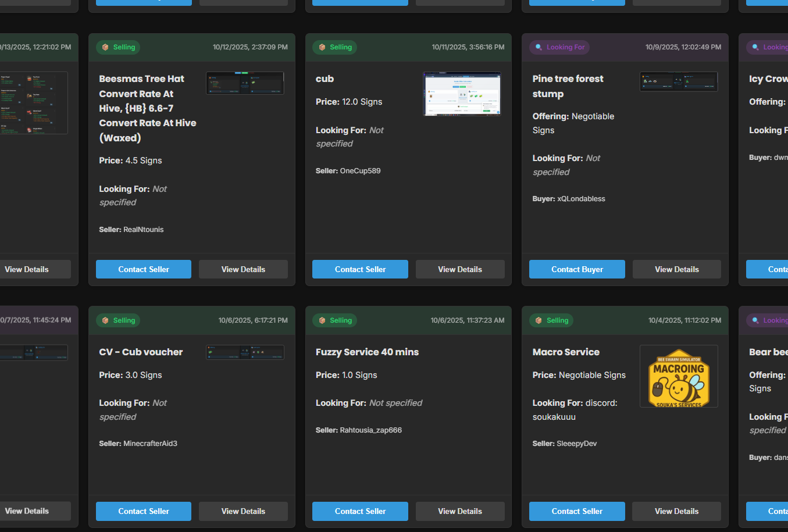This screenshot has width=788, height=532.
Task: Contact seller OneCup589 for the cub listing
Action: 359,269
